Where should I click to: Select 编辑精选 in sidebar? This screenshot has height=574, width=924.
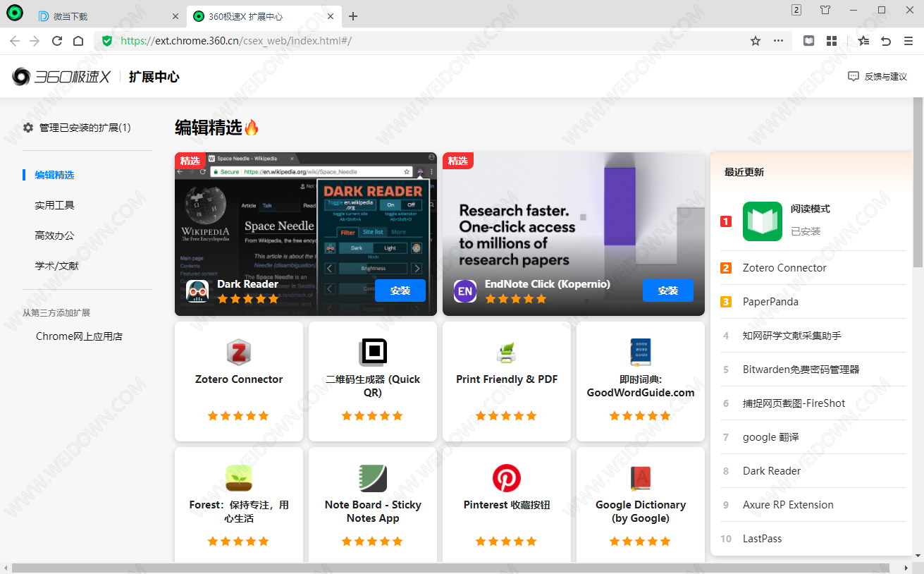pos(55,175)
